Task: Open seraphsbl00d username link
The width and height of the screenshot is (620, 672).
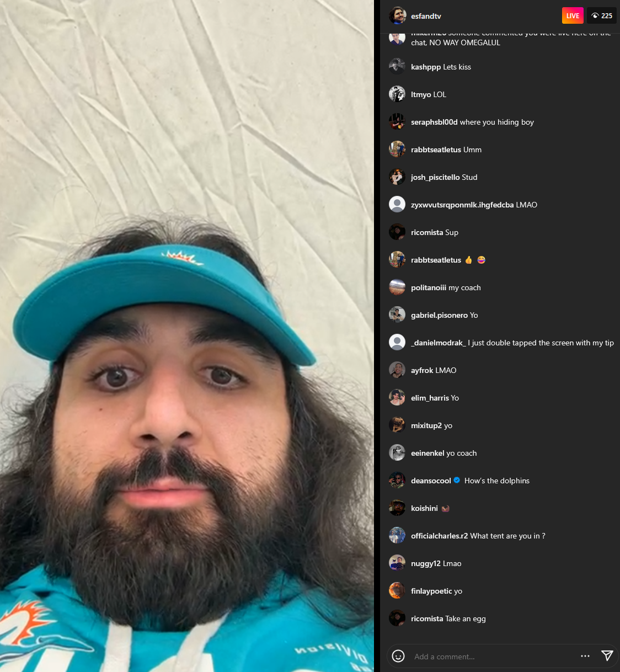Action: coord(434,122)
